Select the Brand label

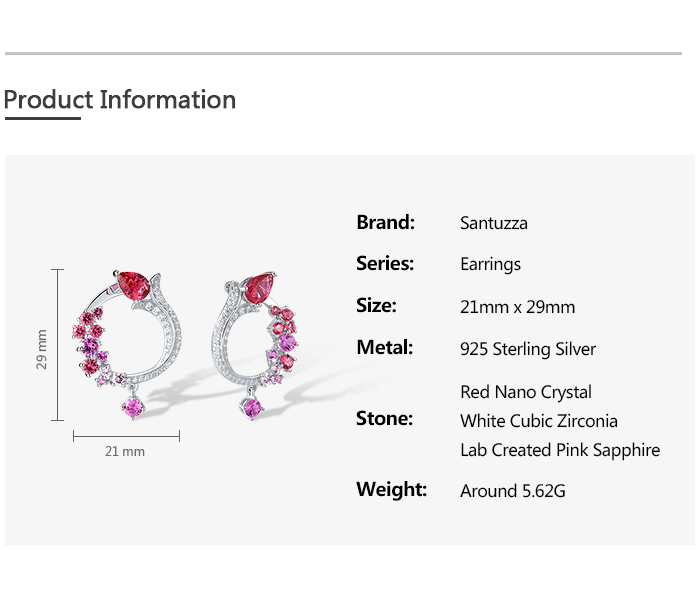[385, 222]
